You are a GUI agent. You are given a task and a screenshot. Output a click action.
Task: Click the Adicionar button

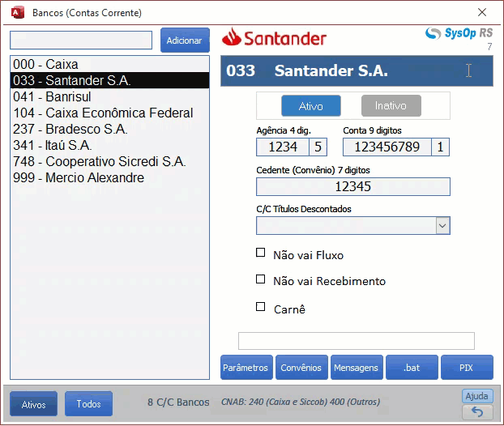coord(185,40)
